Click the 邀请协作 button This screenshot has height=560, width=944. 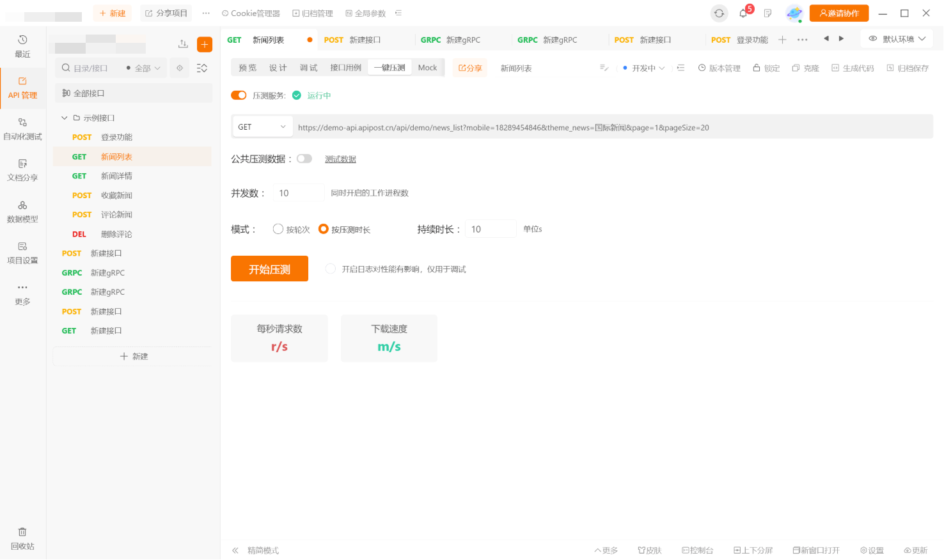coord(838,13)
